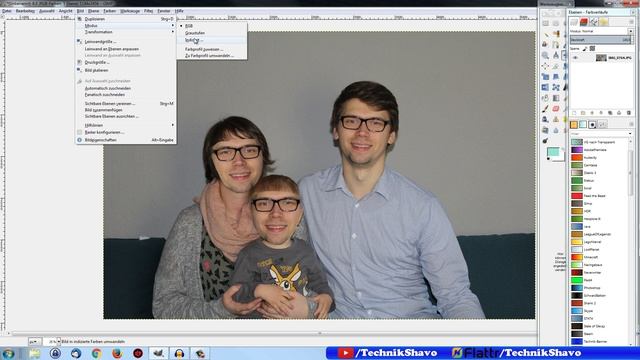The image size is (640, 360).
Task: Click the IMG_5764.JPG layer thumbnail
Action: [x=601, y=58]
